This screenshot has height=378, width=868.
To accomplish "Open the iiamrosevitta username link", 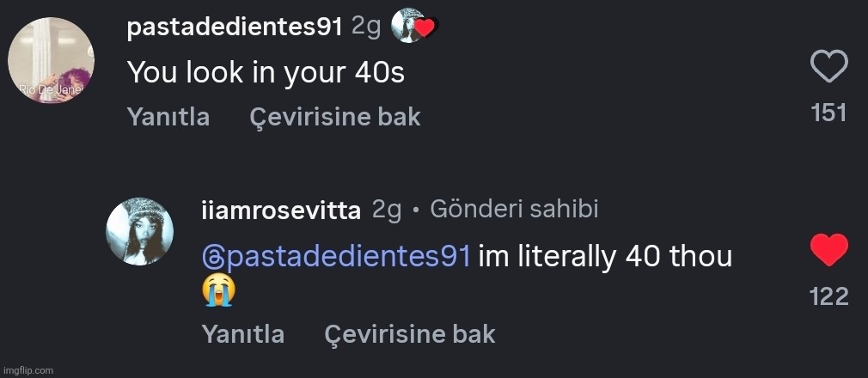I will [x=280, y=210].
